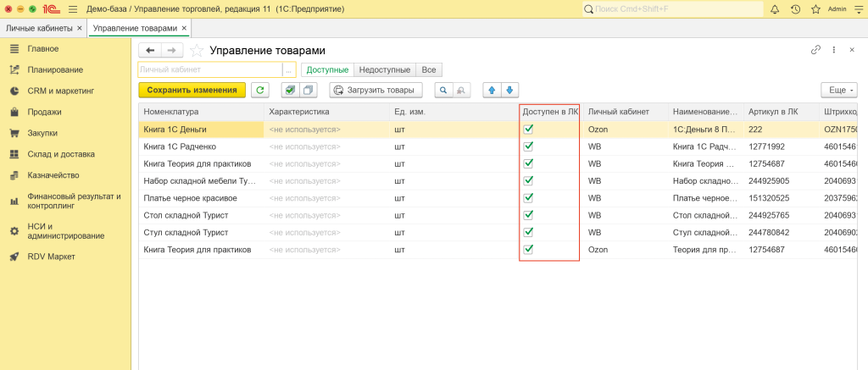Uncheck all rows with the unmark-all icon
Image resolution: width=868 pixels, height=370 pixels.
[x=308, y=90]
